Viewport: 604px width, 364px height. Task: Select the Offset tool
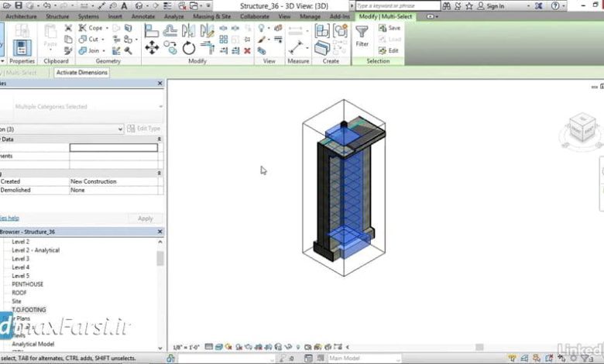pos(170,30)
